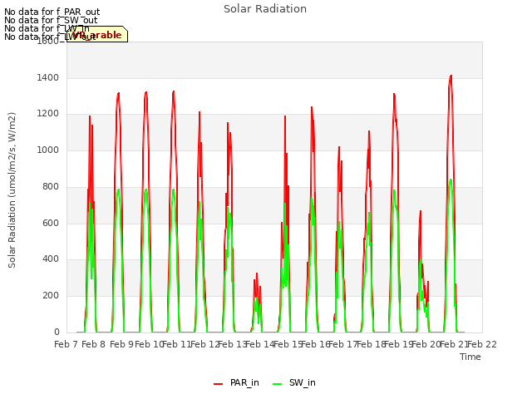This screenshot has height=399, width=532.
Task: Click the y-axis tick 1200
Action: click(x=48, y=114)
